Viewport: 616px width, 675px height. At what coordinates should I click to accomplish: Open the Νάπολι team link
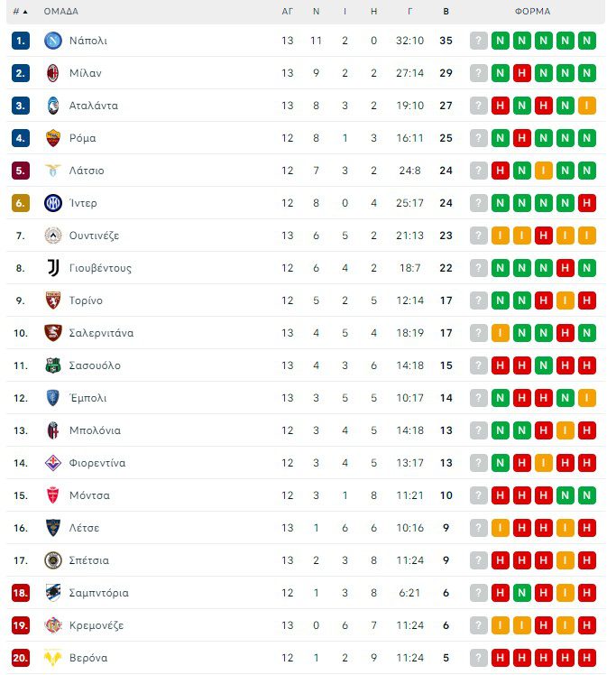point(87,41)
